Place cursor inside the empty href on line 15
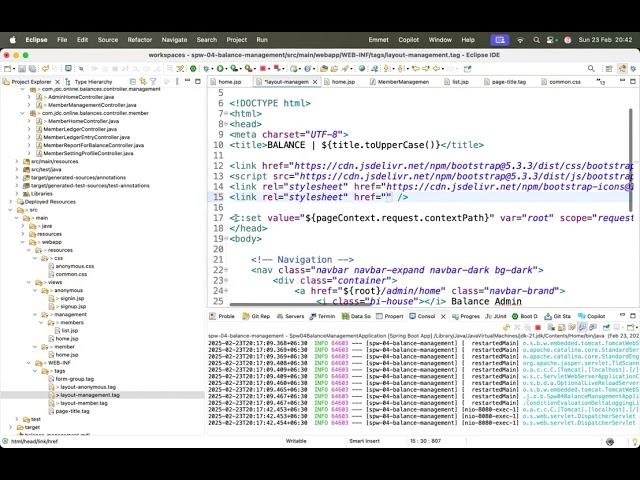The height and width of the screenshot is (480, 640). pyautogui.click(x=388, y=197)
